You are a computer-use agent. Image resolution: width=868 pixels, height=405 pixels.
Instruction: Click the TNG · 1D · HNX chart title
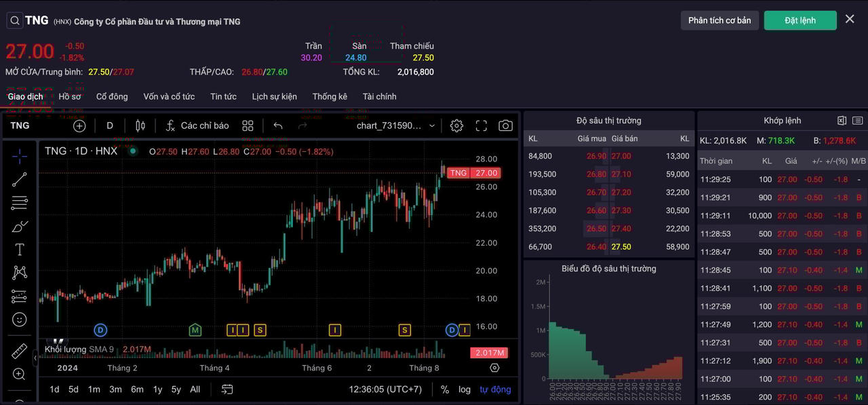point(81,151)
